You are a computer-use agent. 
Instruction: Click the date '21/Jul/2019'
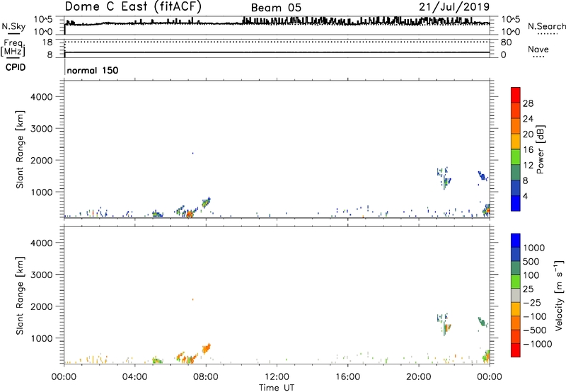(x=454, y=7)
